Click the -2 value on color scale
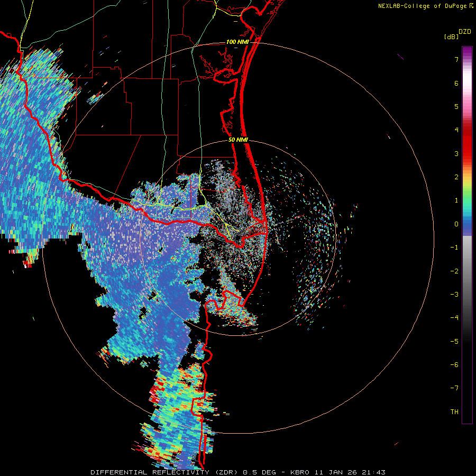Image resolution: width=476 pixels, height=476 pixels. (x=454, y=271)
